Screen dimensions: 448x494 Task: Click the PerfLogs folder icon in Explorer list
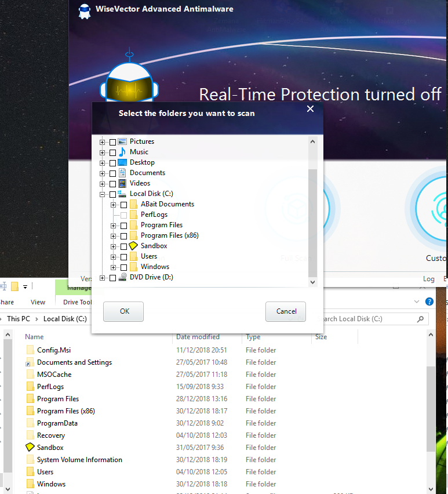pyautogui.click(x=30, y=387)
